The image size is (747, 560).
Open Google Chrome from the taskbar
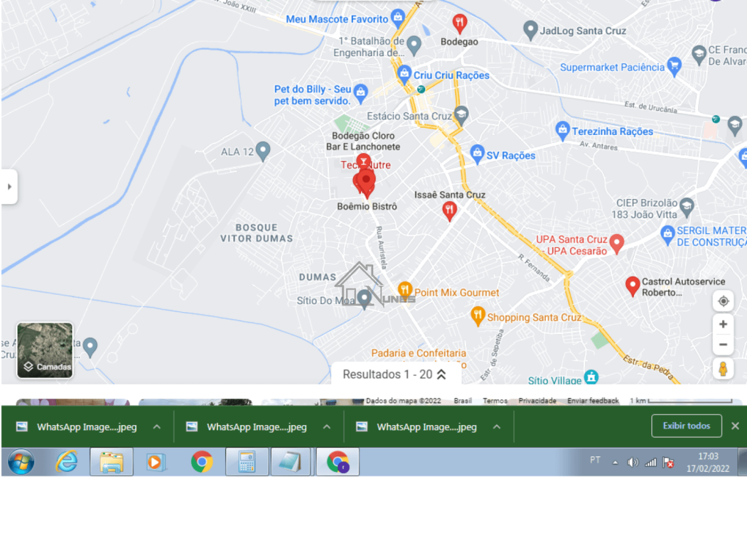(x=202, y=462)
